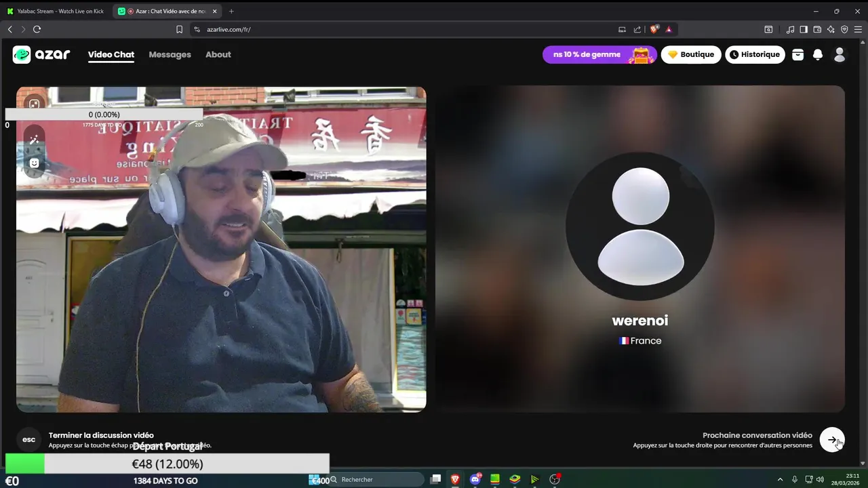Click Terminer la discussion vidéo text
The image size is (868, 488).
coord(101,435)
